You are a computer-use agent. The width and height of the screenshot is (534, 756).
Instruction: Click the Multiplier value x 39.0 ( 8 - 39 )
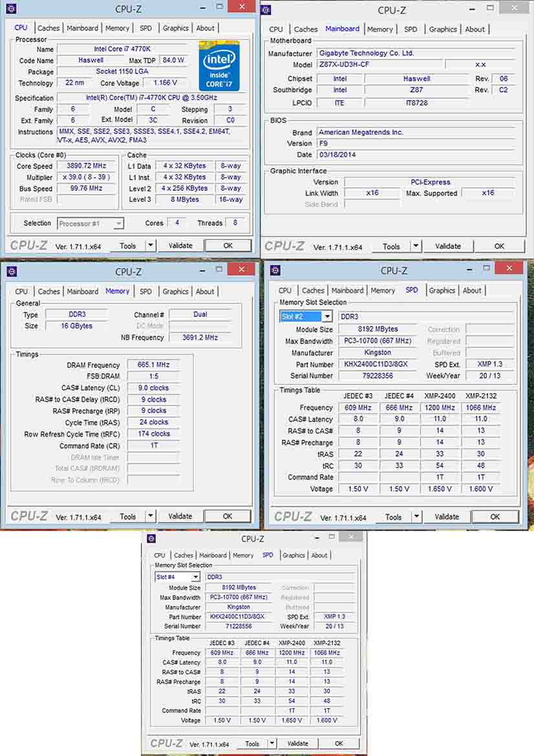[87, 177]
